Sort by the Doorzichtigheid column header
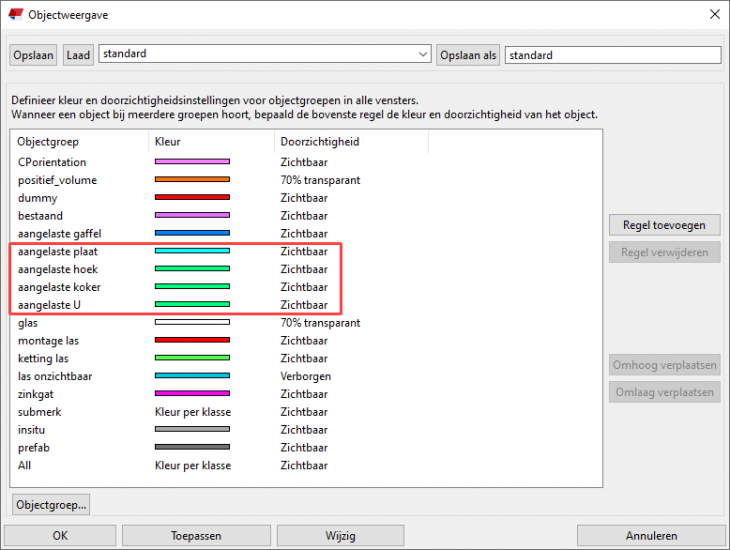This screenshot has height=550, width=730. [319, 142]
